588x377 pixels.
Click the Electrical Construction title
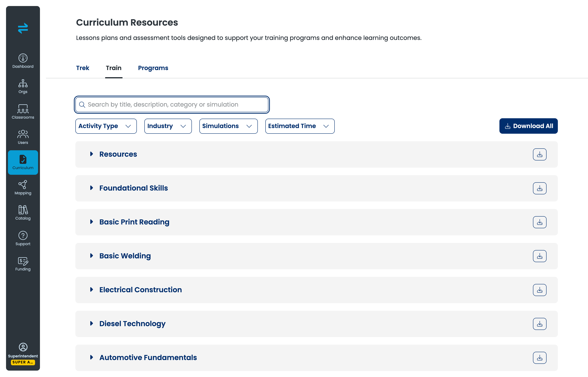coord(140,290)
